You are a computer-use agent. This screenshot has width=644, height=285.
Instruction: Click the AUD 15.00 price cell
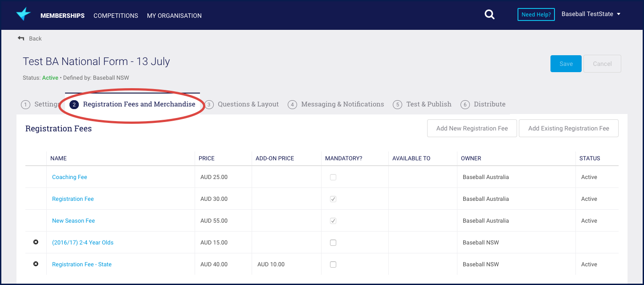click(x=214, y=242)
